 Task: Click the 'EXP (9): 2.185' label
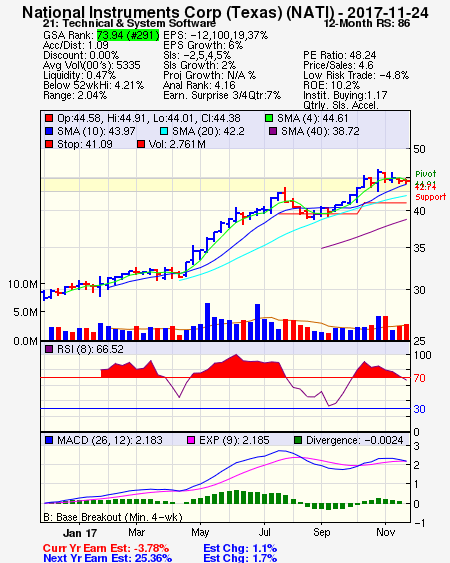point(234,440)
